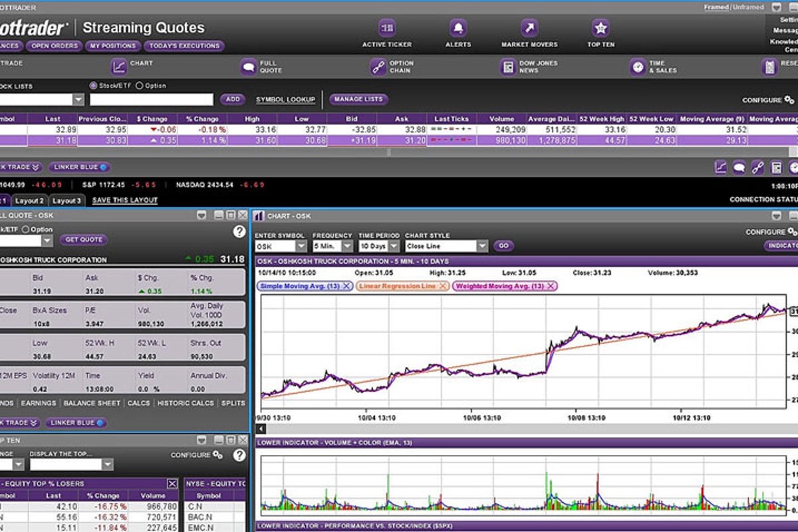
Task: Select the Option radio in Stock Lists
Action: click(x=140, y=86)
